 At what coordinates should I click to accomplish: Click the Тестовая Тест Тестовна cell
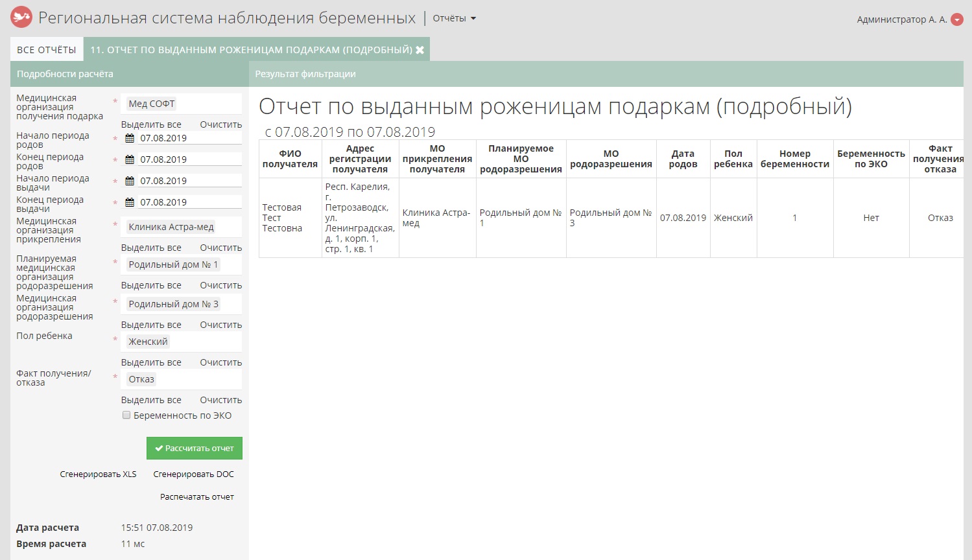click(290, 218)
